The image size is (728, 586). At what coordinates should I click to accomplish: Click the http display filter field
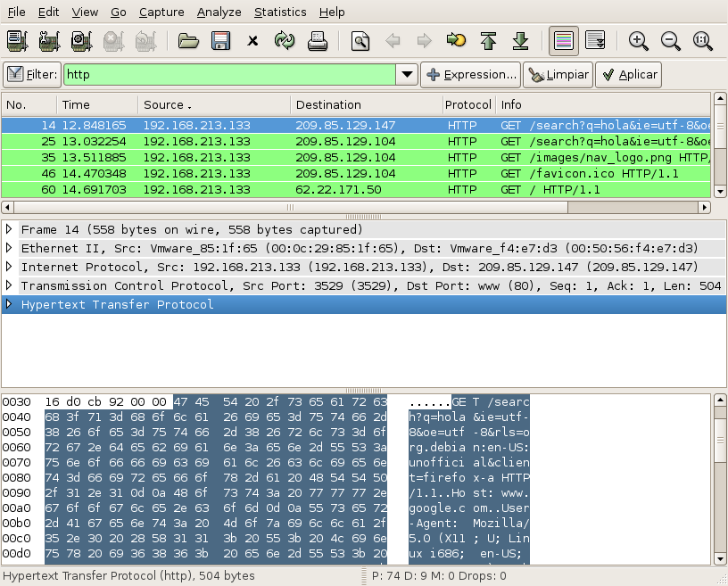[x=229, y=74]
